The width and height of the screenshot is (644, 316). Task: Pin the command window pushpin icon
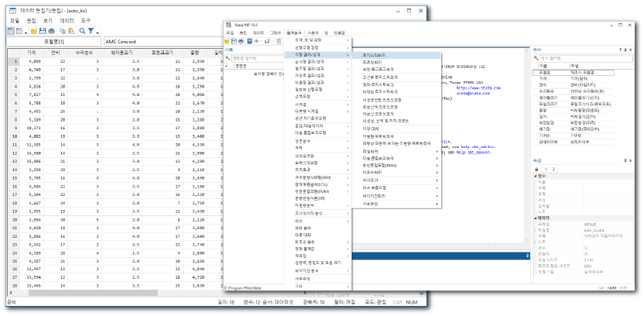coord(527,256)
